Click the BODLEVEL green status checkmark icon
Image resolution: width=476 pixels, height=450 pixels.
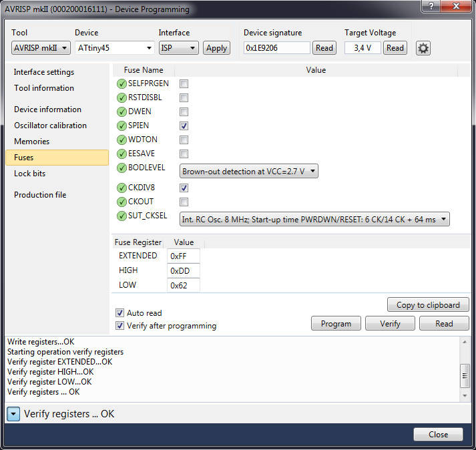pos(122,168)
